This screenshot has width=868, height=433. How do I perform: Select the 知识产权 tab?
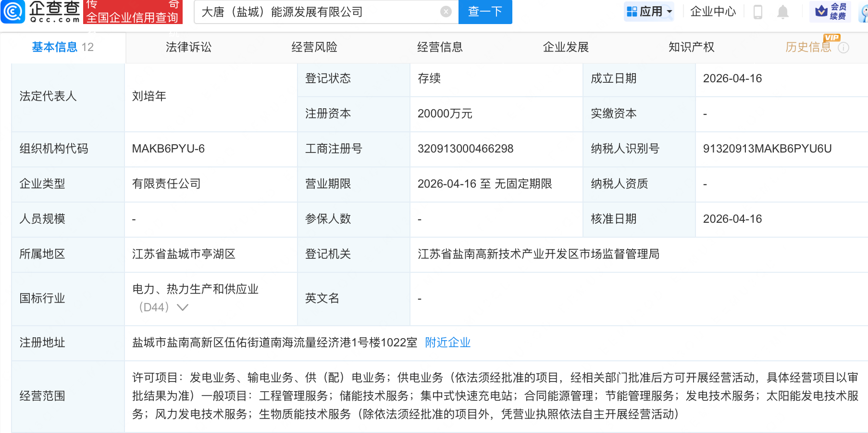click(x=691, y=47)
